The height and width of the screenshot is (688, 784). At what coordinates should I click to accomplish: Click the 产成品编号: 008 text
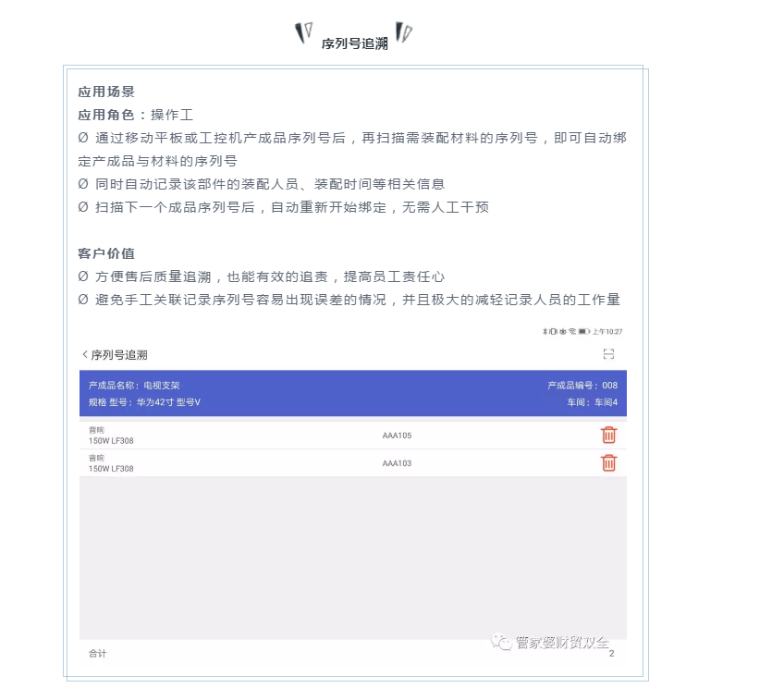582,386
